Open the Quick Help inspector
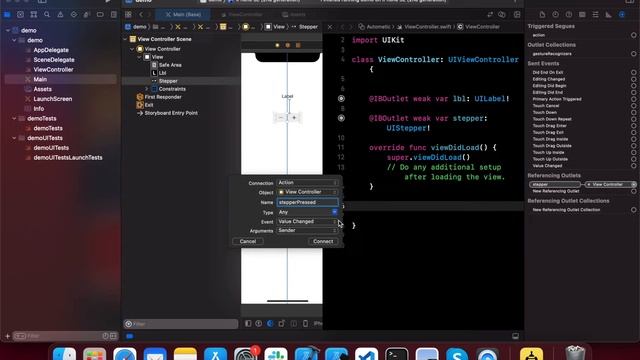 [x=569, y=15]
